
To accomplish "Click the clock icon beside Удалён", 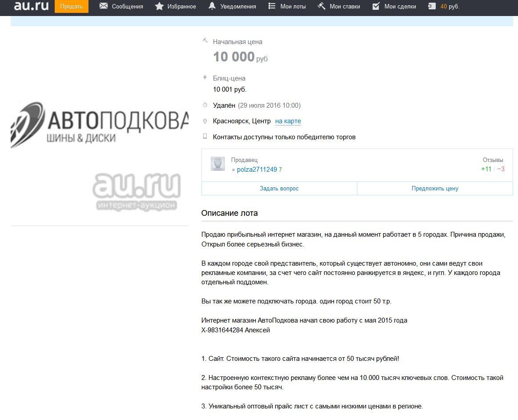I will point(205,105).
